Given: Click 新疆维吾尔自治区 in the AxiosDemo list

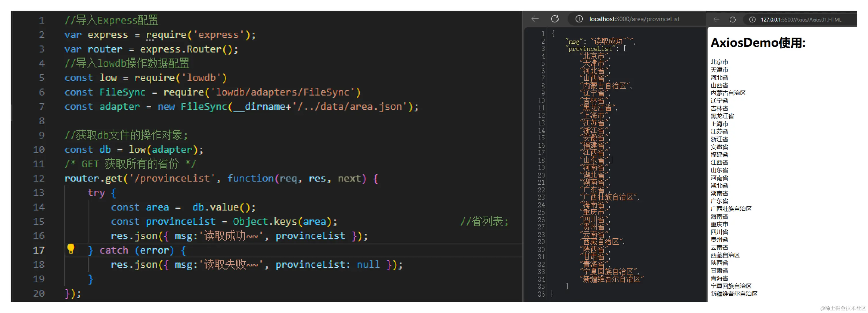Looking at the screenshot, I should pos(734,293).
